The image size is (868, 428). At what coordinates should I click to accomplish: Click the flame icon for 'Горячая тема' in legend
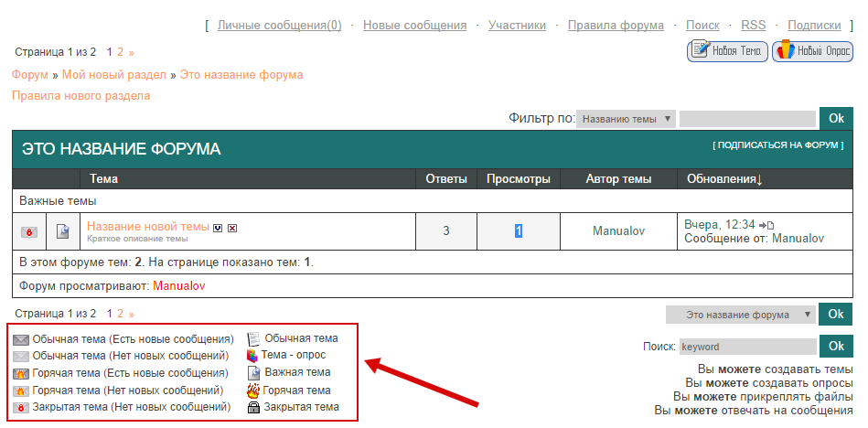(254, 390)
